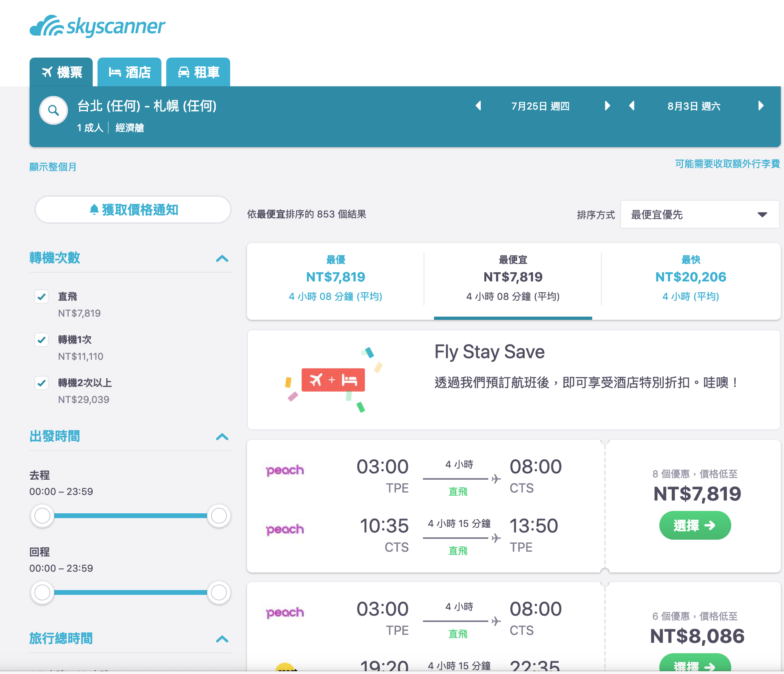Open the 機票 flights tab
Viewport: 784px width, 674px height.
[x=61, y=72]
